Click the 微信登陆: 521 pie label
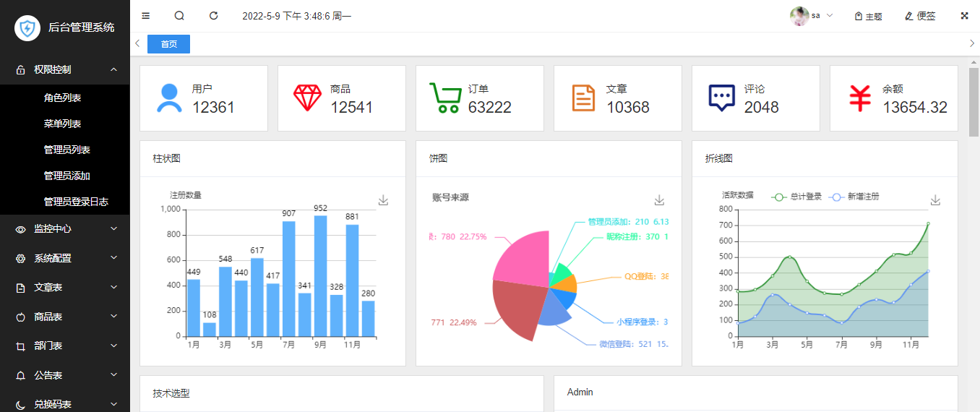The width and height of the screenshot is (980, 412). point(634,344)
